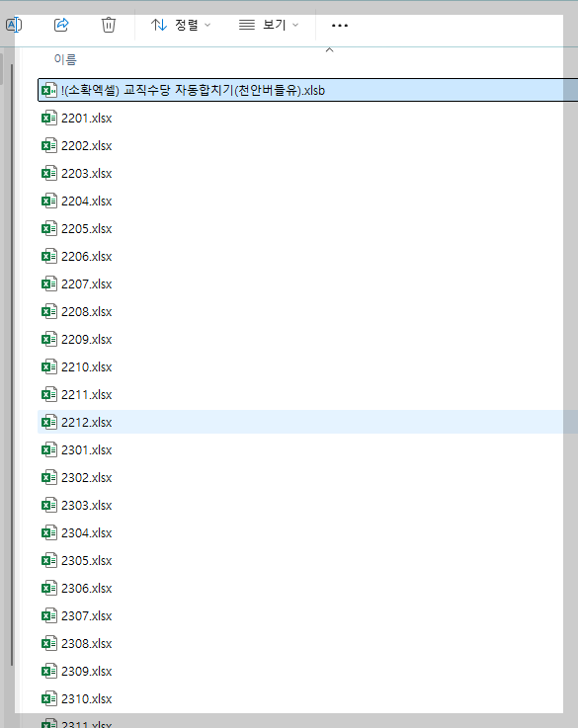Viewport: 578px width, 728px height.
Task: Select file 2308.xlsx
Action: pos(86,643)
